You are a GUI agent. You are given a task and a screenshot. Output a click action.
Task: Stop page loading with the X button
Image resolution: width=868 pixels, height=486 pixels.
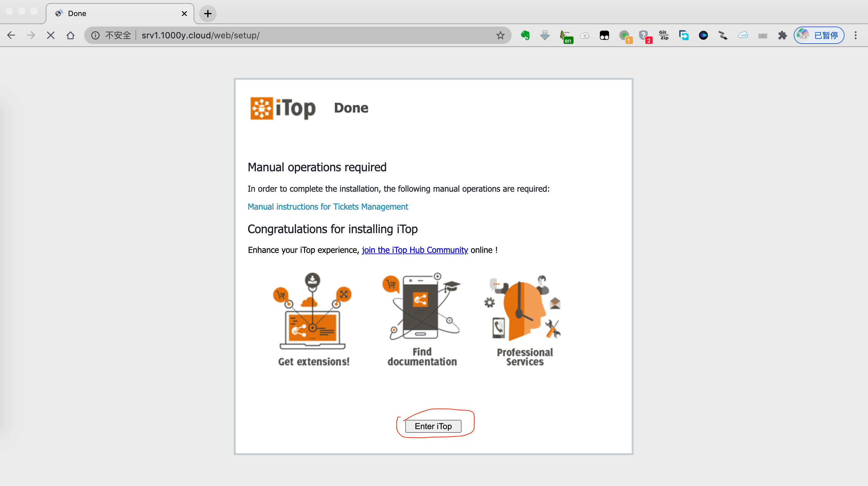pos(50,35)
